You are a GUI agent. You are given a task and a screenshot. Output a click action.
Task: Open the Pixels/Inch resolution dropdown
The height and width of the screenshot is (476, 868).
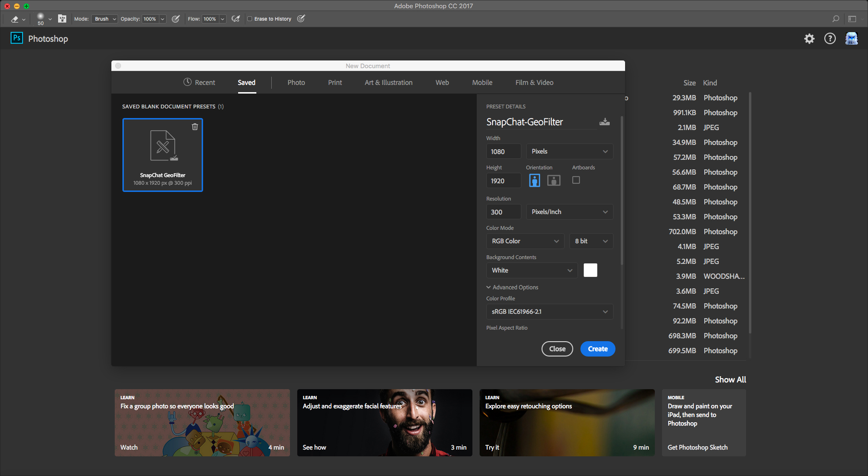pos(570,212)
